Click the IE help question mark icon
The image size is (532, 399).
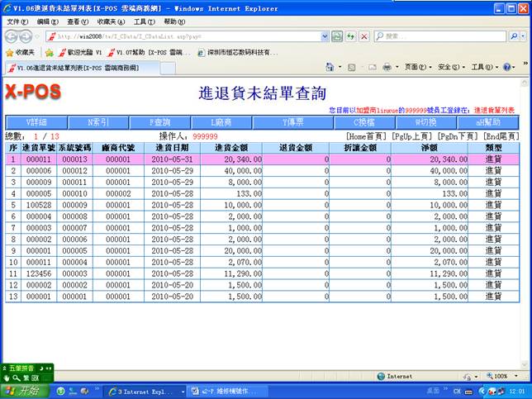click(x=506, y=67)
